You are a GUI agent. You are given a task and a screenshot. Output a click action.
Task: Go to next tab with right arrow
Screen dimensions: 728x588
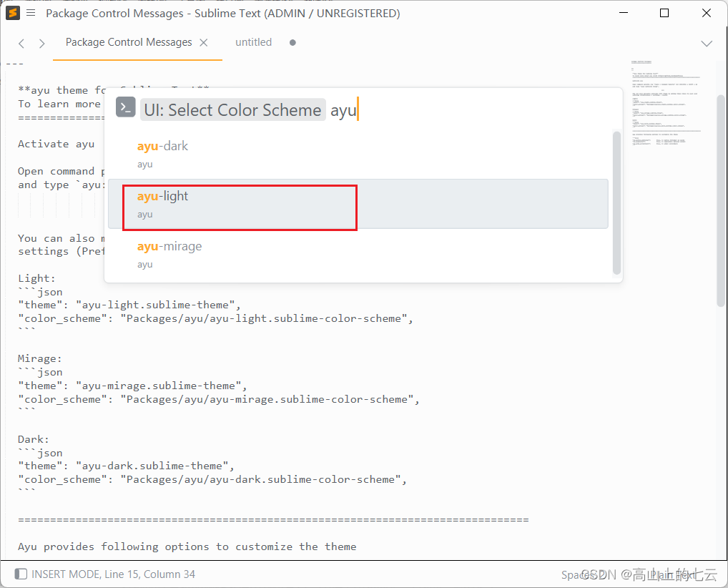pyautogui.click(x=41, y=43)
